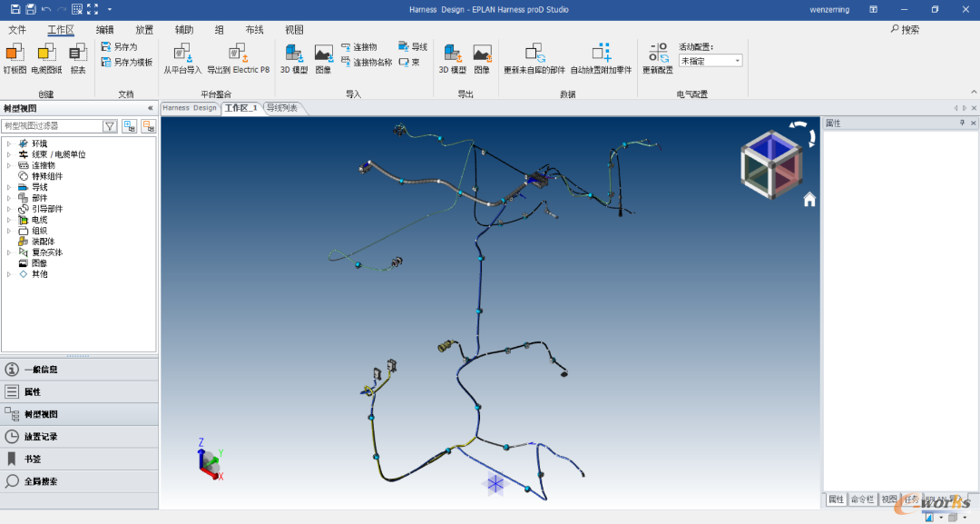980x524 pixels.
Task: Click 束 import button
Action: 409,63
